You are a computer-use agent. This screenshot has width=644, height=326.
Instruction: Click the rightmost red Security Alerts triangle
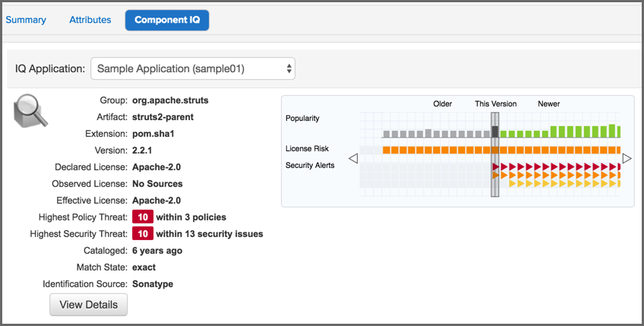614,166
